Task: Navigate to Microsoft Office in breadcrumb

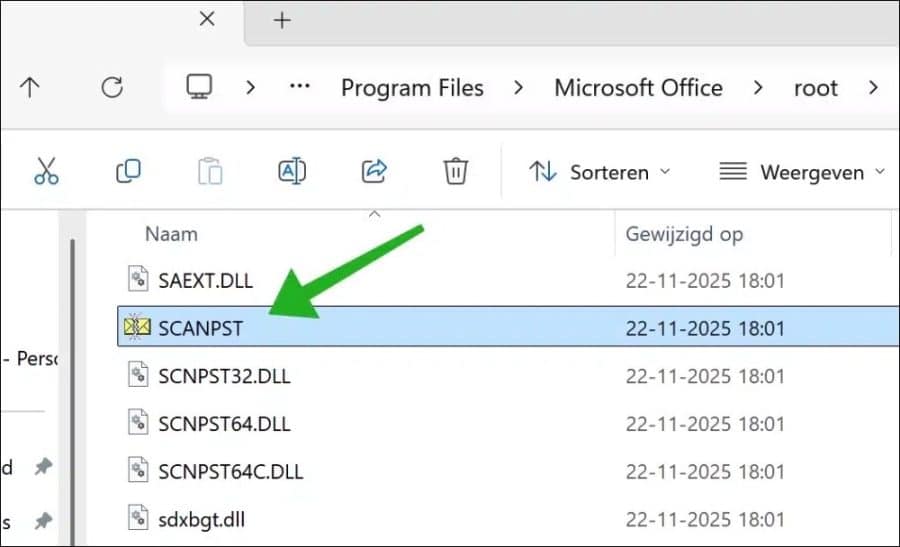Action: click(x=638, y=88)
